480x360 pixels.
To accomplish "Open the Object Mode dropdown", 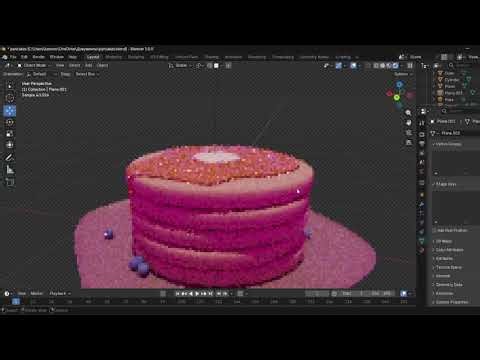I will tap(33, 66).
